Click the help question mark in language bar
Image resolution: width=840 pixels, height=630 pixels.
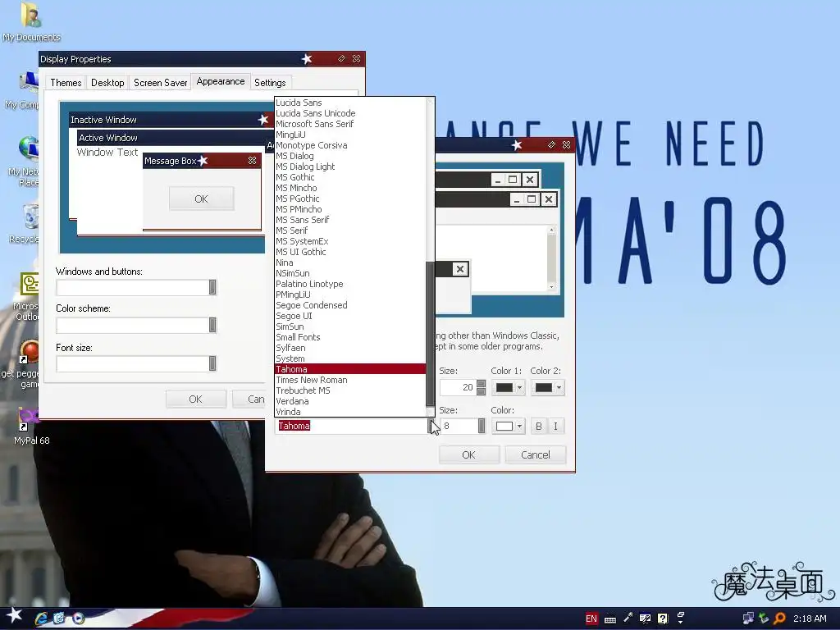[663, 619]
